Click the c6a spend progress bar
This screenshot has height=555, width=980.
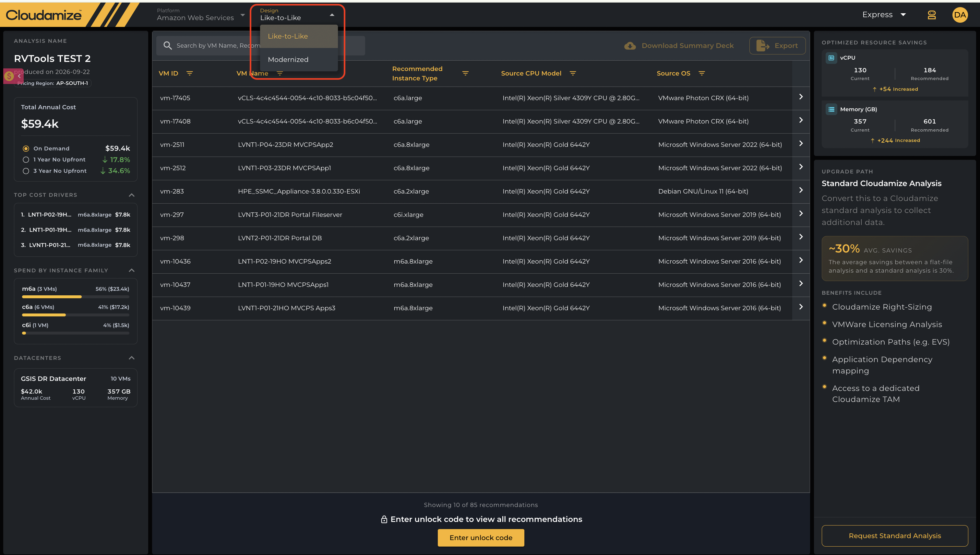coord(76,315)
